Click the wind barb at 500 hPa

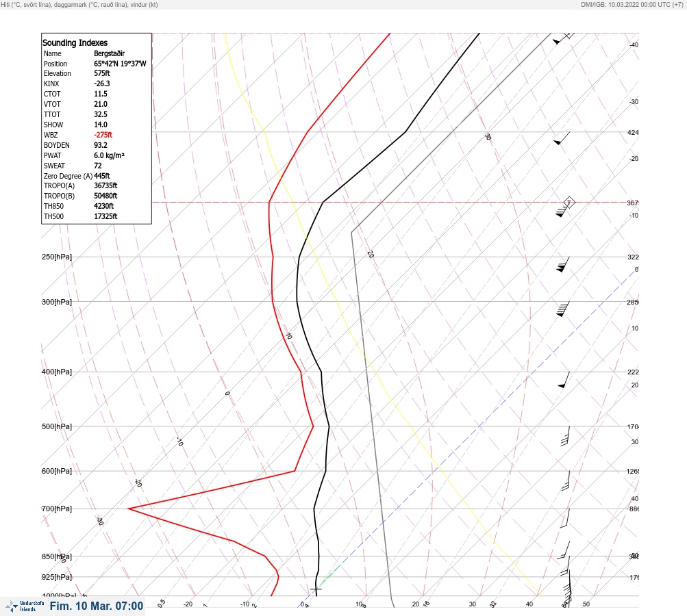(565, 436)
